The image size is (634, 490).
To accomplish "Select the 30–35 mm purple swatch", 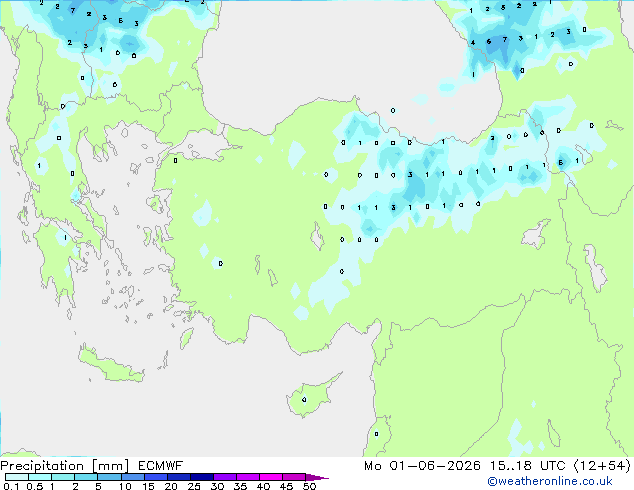I will (x=224, y=477).
